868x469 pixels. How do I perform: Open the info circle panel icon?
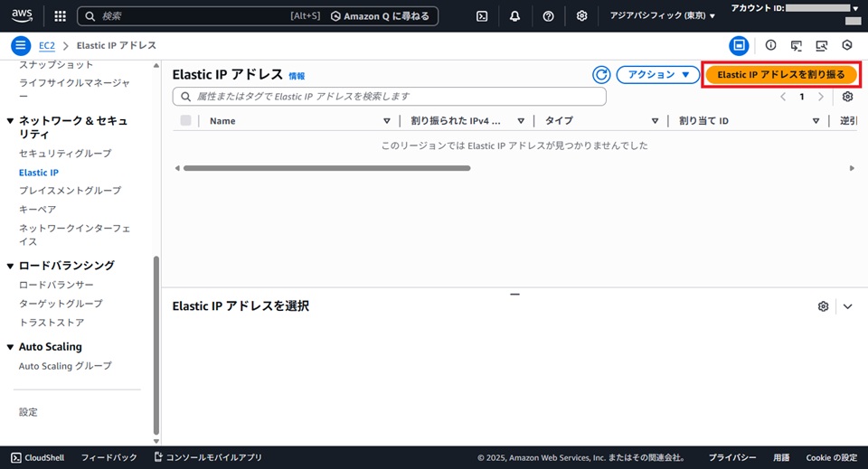pyautogui.click(x=770, y=45)
